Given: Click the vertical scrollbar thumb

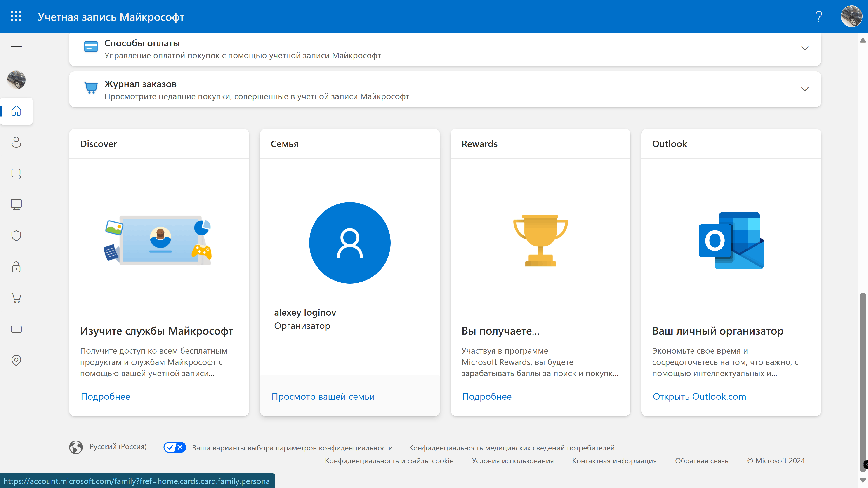Looking at the screenshot, I should pos(863,382).
